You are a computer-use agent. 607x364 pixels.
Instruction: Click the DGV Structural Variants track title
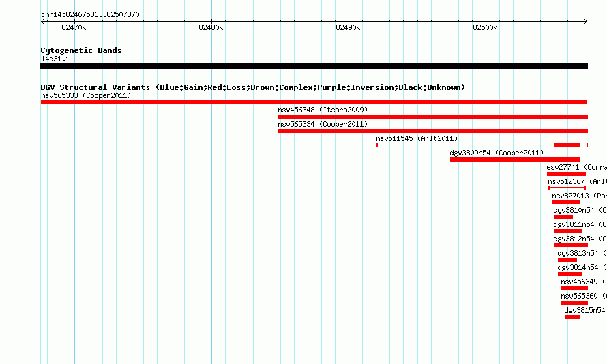coord(253,87)
